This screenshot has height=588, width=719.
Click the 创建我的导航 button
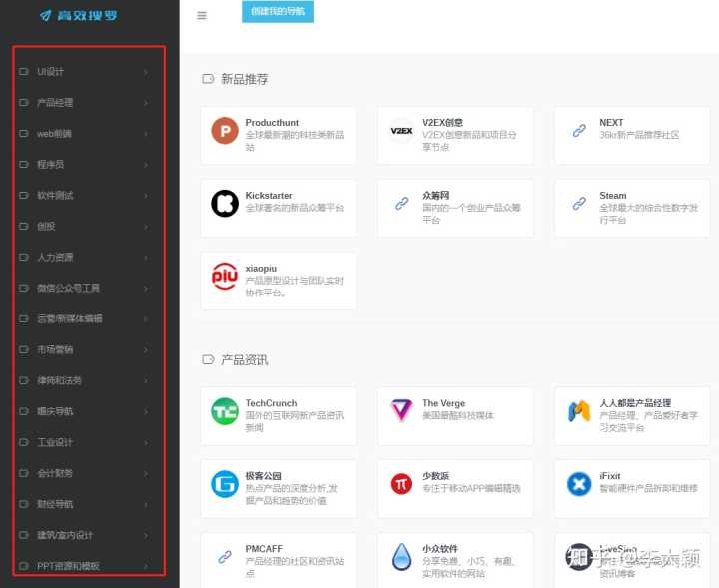tap(278, 11)
